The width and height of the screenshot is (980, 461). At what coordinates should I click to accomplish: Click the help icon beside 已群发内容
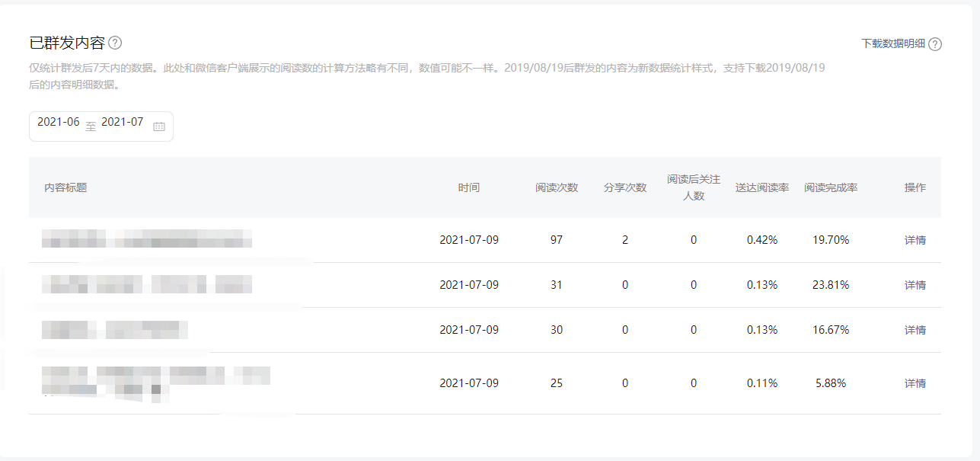pos(115,43)
